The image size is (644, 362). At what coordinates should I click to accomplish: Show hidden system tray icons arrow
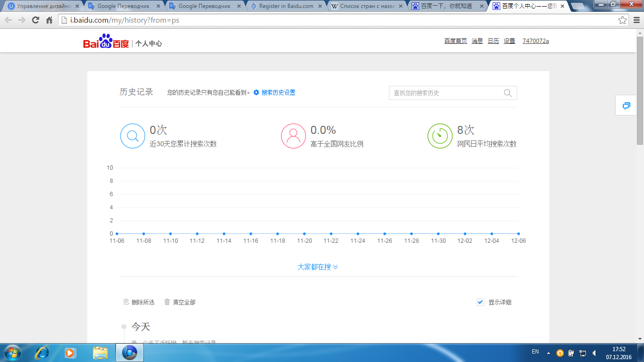548,353
